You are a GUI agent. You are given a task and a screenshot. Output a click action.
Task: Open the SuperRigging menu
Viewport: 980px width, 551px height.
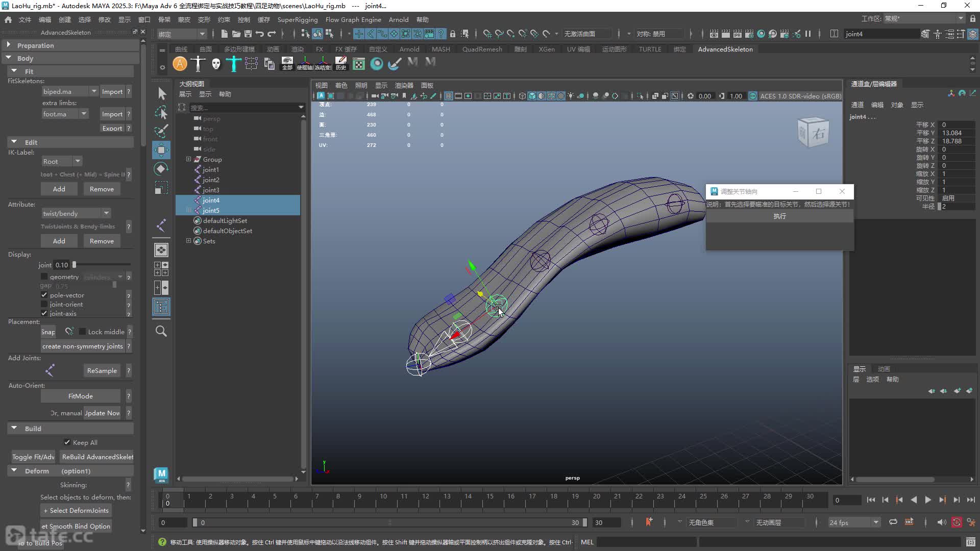point(297,19)
